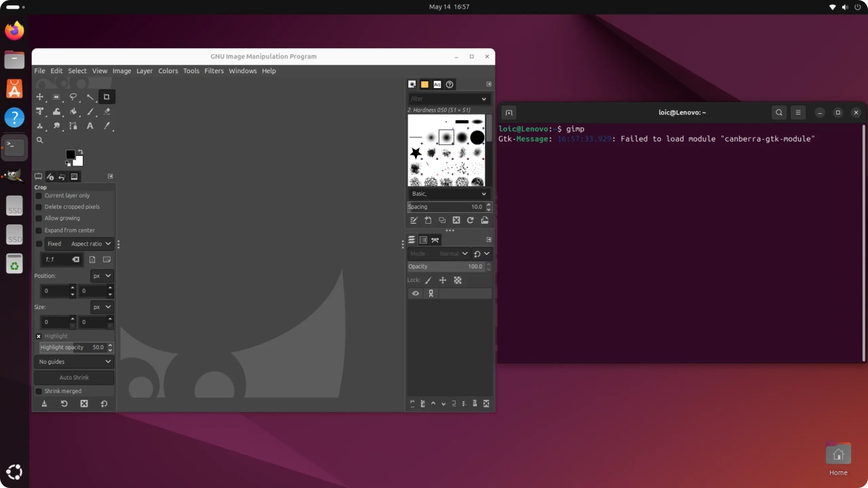Image resolution: width=868 pixels, height=488 pixels.
Task: Select the Text tool
Action: point(90,126)
